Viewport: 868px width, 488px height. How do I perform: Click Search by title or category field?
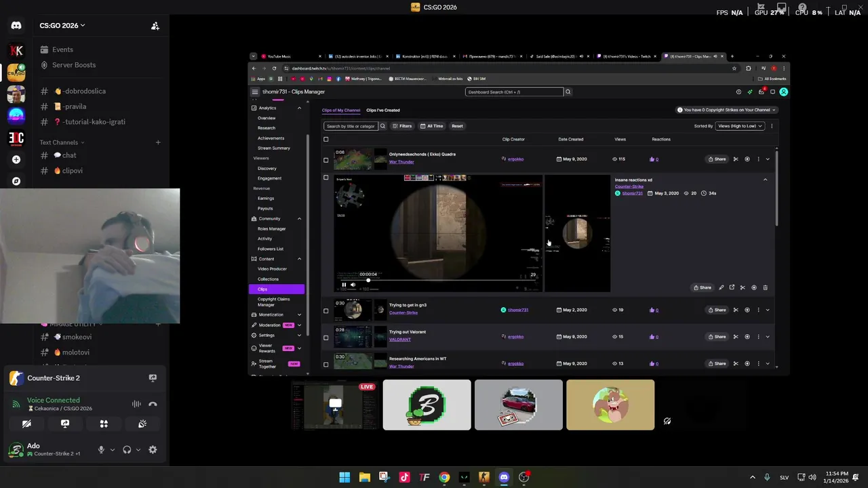tap(351, 126)
